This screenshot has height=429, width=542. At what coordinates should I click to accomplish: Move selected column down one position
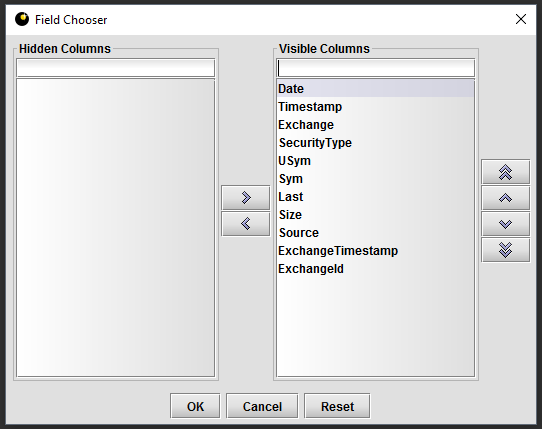(506, 224)
